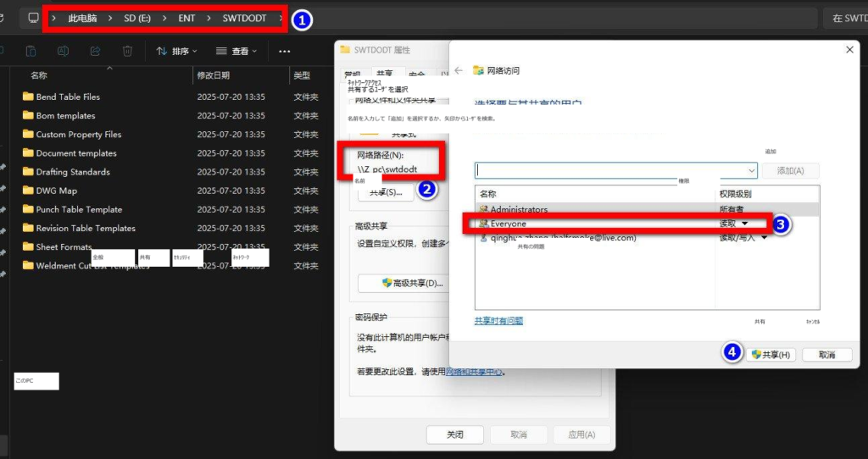Select the Punch Table Template folder name
The width and height of the screenshot is (868, 459).
[79, 209]
